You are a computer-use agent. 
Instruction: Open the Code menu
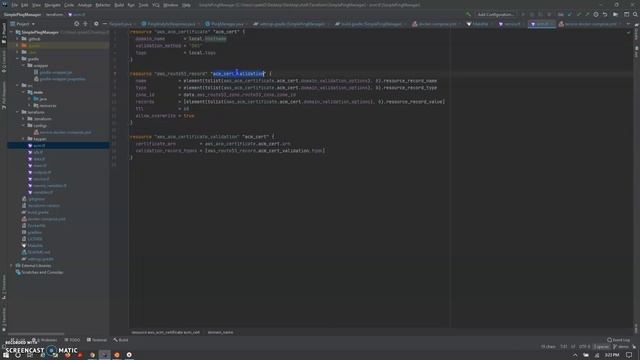[69, 5]
